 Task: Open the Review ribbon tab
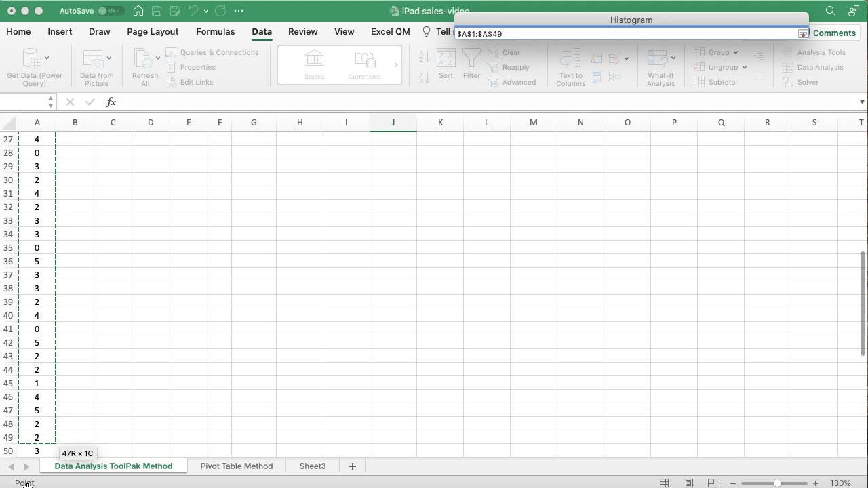pos(302,31)
